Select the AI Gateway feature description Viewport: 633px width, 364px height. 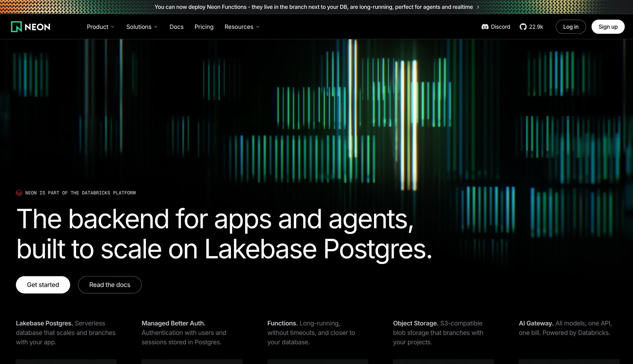pos(565,328)
